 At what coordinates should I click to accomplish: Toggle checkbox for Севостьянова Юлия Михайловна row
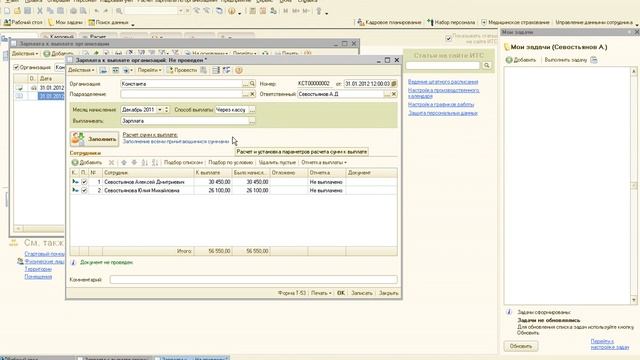(x=84, y=191)
